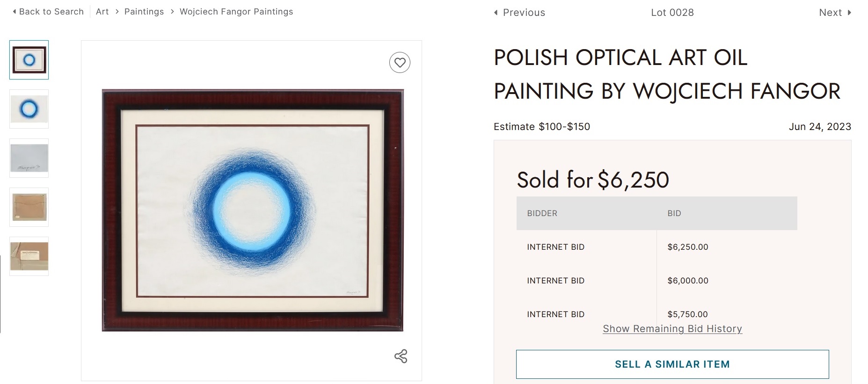The image size is (868, 384).
Task: Click the Previous lot arrow icon
Action: (x=496, y=13)
